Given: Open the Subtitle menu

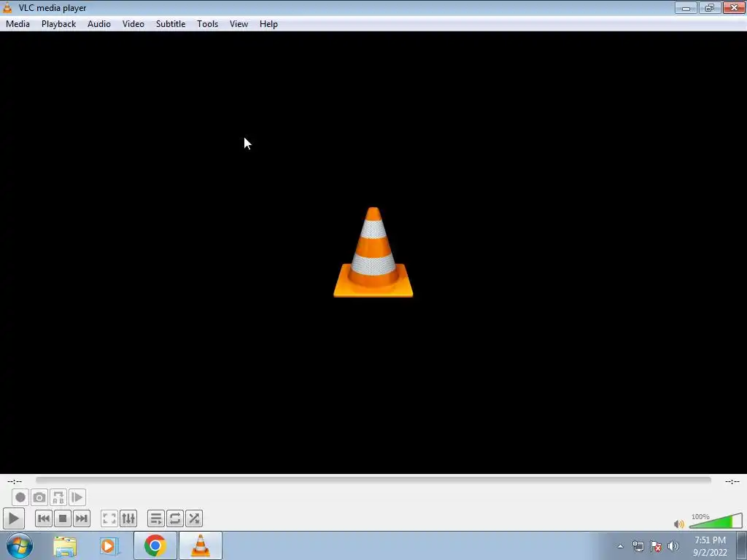Looking at the screenshot, I should click(171, 24).
